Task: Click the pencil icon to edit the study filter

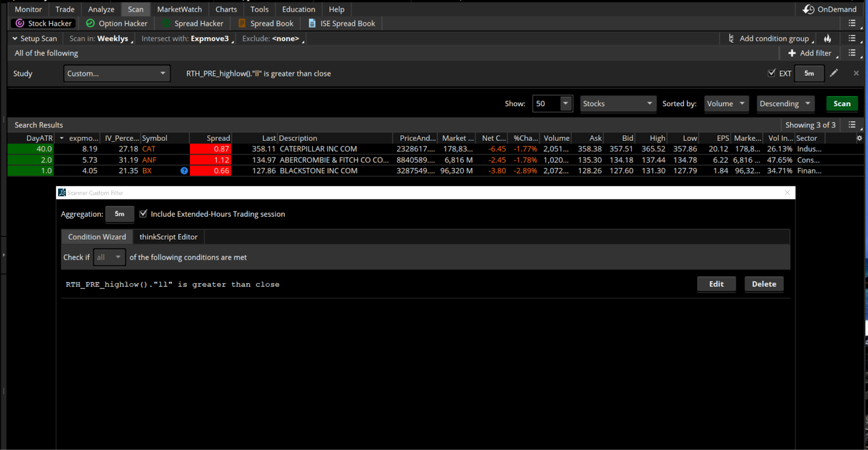Action: tap(834, 73)
